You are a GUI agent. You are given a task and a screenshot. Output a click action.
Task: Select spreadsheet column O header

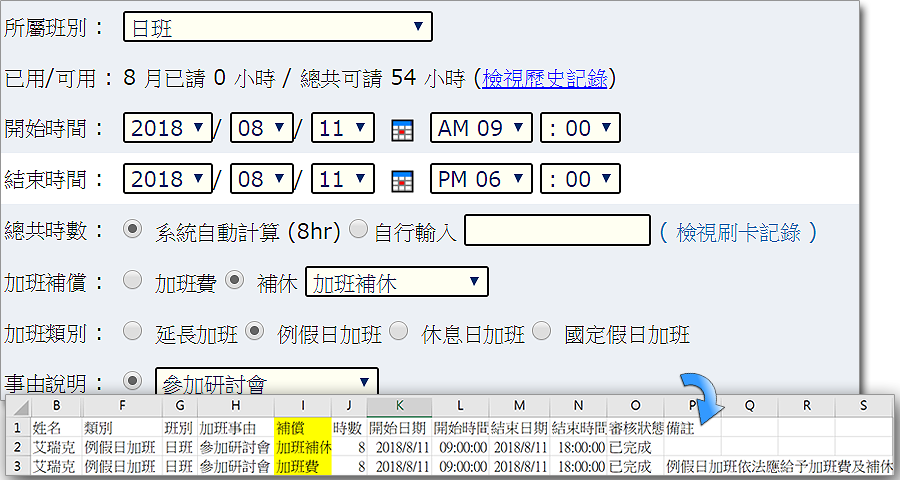tap(635, 406)
